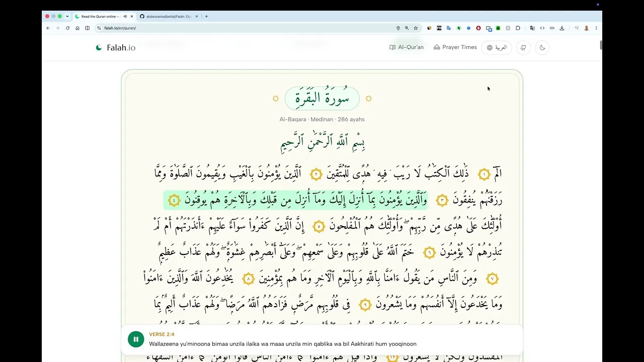Select verse marker 7
This screenshot has height=362, width=644.
493,279
